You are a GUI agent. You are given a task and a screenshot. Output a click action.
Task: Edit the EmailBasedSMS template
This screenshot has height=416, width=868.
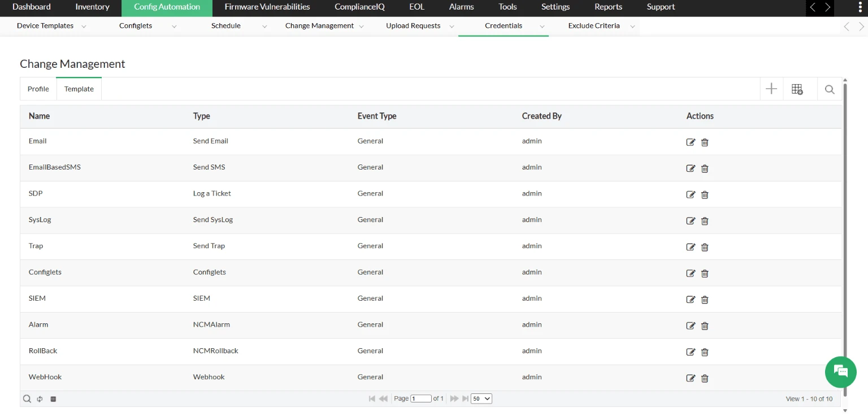691,168
